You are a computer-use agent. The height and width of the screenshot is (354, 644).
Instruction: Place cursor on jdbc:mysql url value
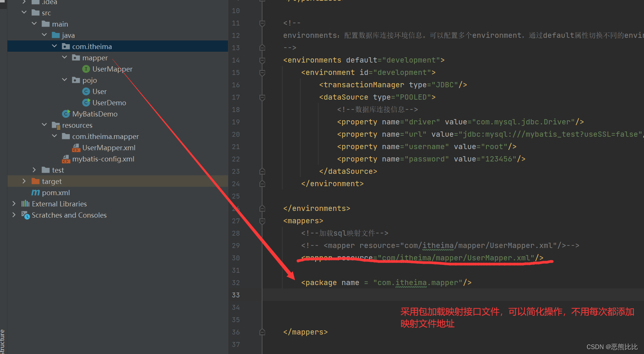550,134
